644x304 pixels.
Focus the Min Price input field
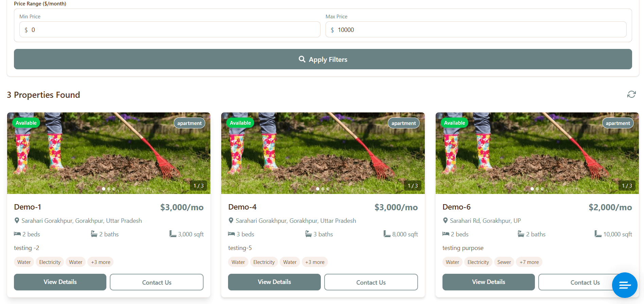click(x=173, y=30)
